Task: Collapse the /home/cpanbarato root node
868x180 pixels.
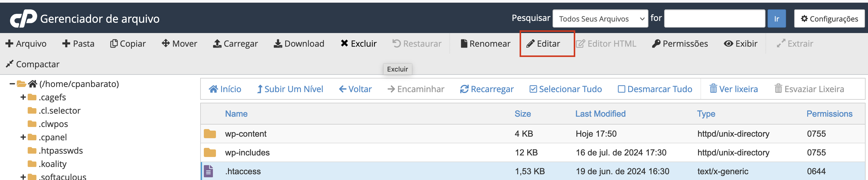Action: click(x=12, y=84)
